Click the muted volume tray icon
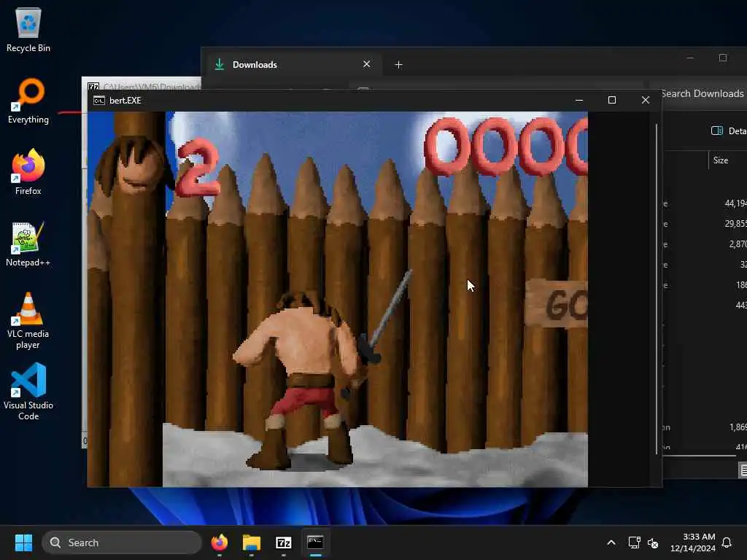 pyautogui.click(x=653, y=542)
